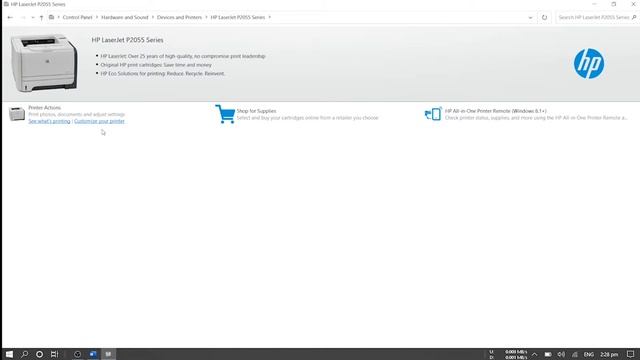Image resolution: width=640 pixels, height=360 pixels.
Task: Go back using the Back arrow
Action: [10, 18]
